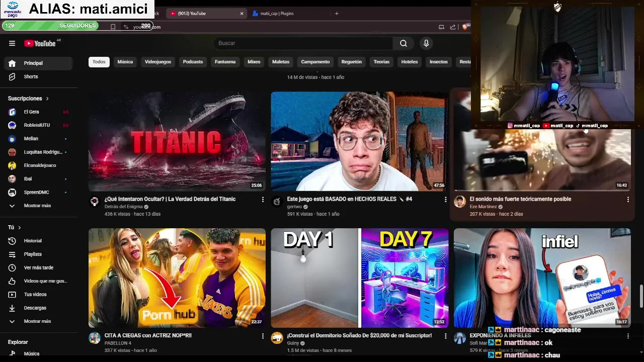This screenshot has width=644, height=362.
Task: Open the Mellan subscription
Action: coord(39,139)
